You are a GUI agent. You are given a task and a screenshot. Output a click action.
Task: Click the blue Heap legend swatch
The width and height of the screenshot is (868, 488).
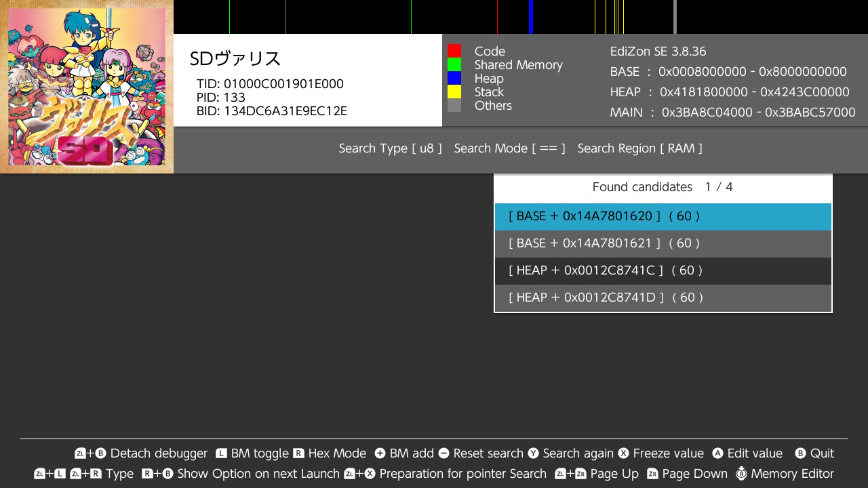[x=454, y=78]
